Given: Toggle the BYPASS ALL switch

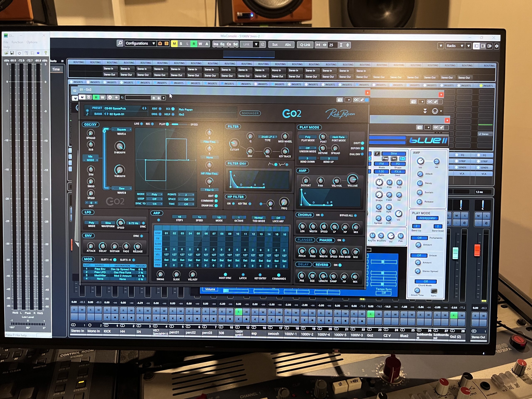Looking at the screenshot, I should click(x=356, y=215).
